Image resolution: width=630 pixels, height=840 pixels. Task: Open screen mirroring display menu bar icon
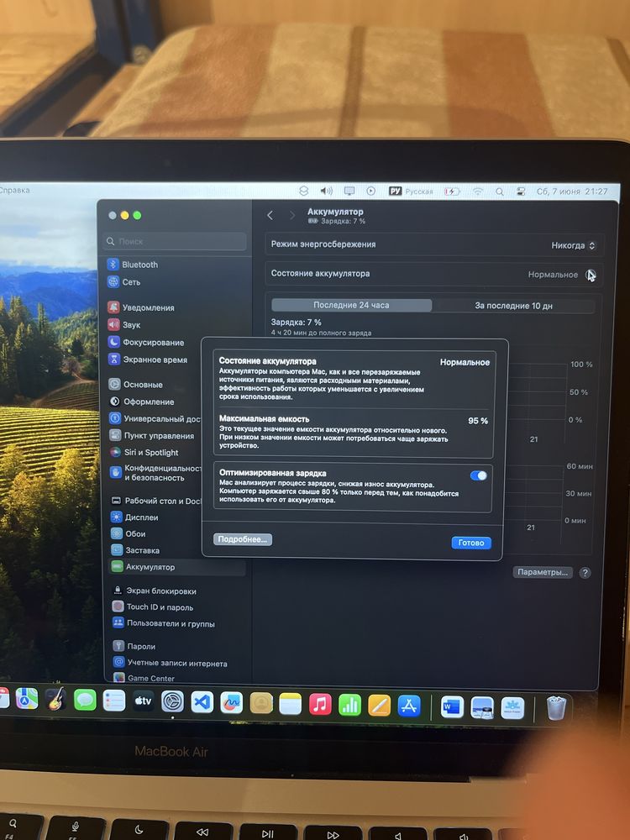tap(349, 191)
